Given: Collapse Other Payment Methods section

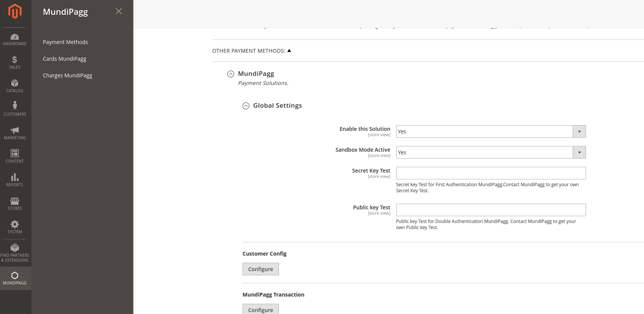Looking at the screenshot, I should (x=252, y=51).
